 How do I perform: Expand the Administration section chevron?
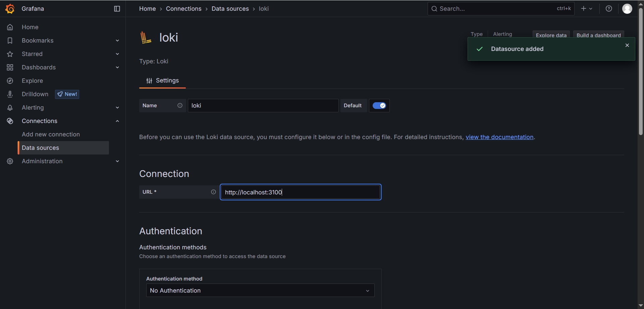coord(117,161)
